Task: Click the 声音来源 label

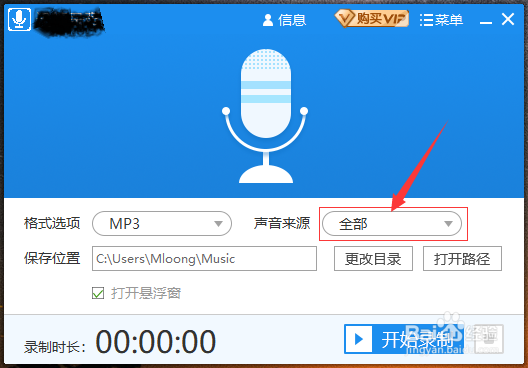Action: point(282,223)
